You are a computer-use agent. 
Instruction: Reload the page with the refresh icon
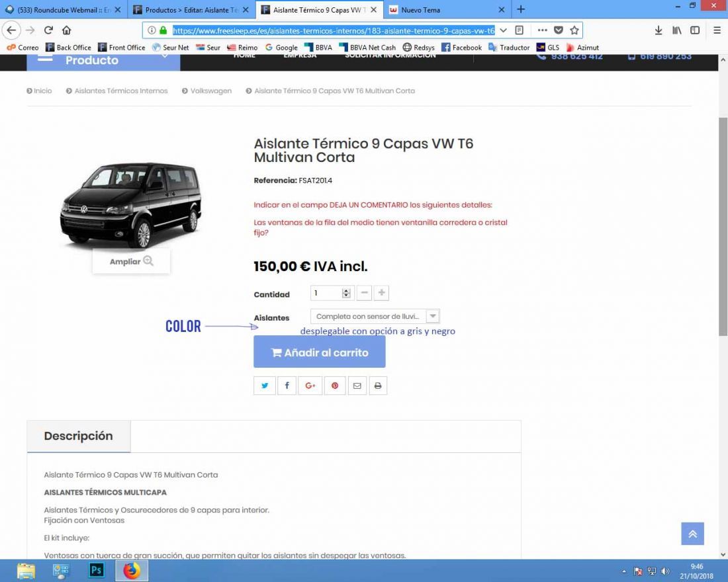(x=48, y=30)
